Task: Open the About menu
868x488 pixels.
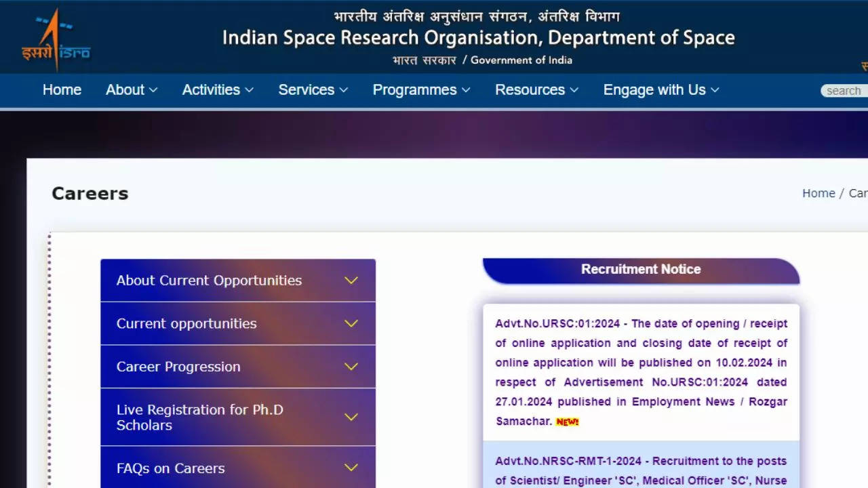Action: pyautogui.click(x=132, y=90)
